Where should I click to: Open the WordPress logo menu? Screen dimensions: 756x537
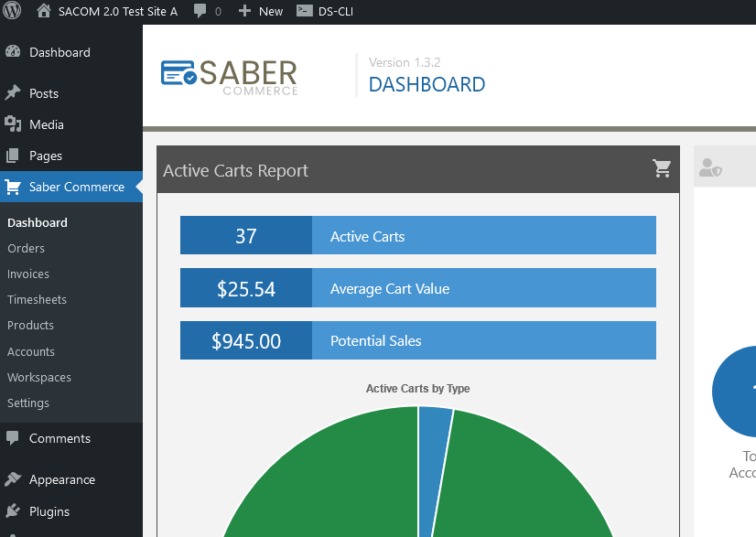click(12, 11)
